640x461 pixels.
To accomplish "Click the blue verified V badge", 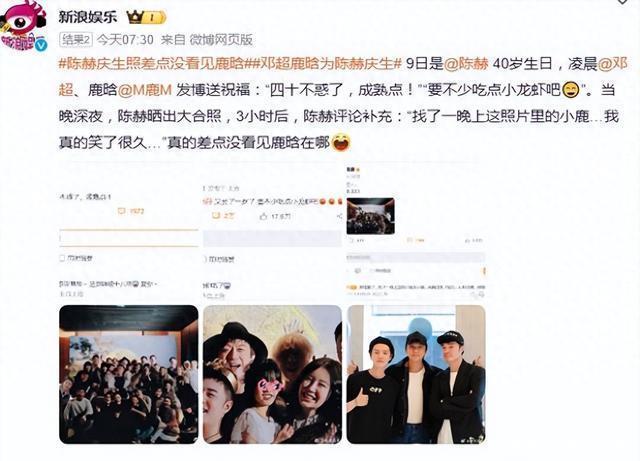I will tap(40, 45).
